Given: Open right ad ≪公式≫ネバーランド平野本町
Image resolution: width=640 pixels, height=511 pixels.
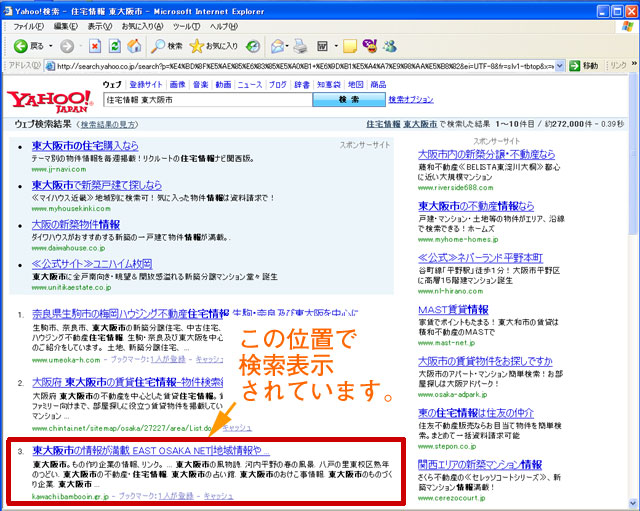Looking at the screenshot, I should tap(480, 258).
